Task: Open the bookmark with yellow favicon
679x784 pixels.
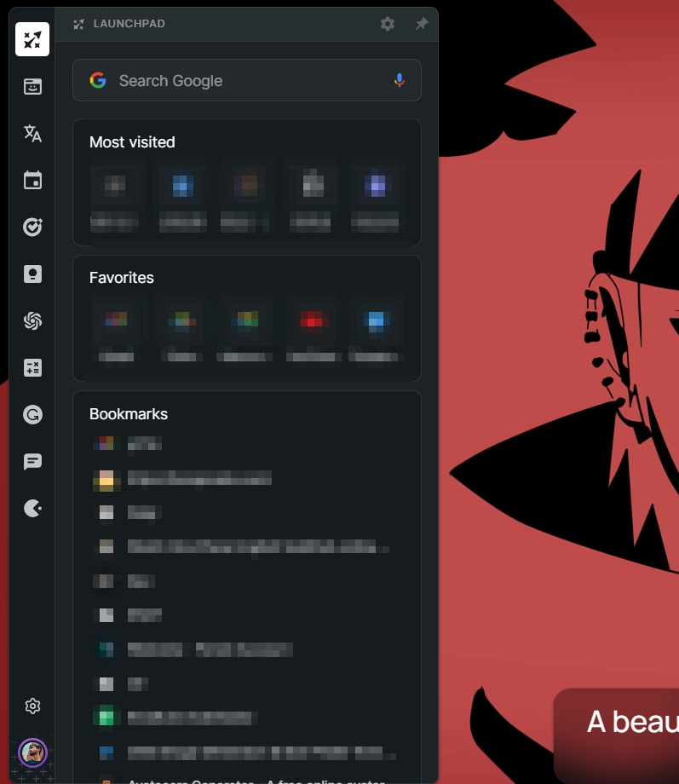Action: (182, 479)
